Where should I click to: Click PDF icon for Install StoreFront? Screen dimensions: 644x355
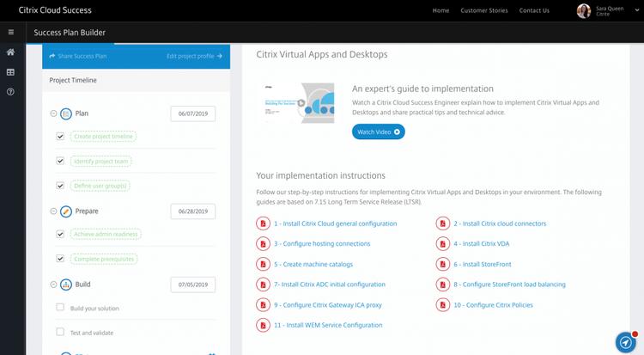point(443,264)
